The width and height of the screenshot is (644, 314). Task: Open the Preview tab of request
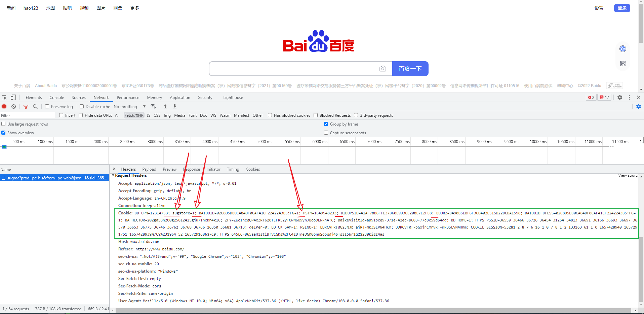(x=170, y=169)
